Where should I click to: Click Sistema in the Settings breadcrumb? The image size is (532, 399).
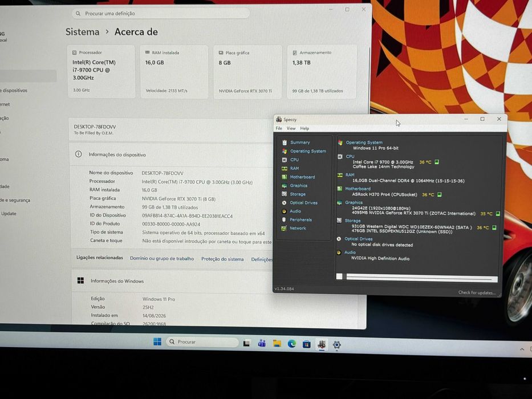(x=83, y=32)
